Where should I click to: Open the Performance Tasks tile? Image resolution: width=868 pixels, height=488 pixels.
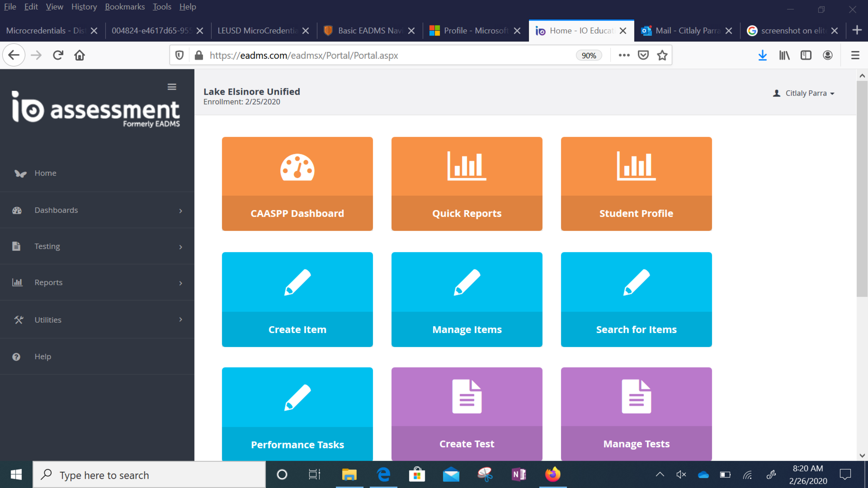pos(297,413)
